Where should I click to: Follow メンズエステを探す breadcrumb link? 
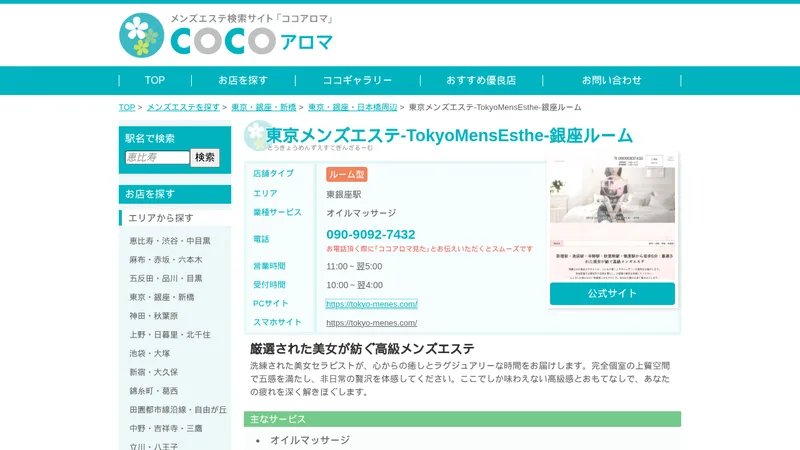tap(183, 107)
